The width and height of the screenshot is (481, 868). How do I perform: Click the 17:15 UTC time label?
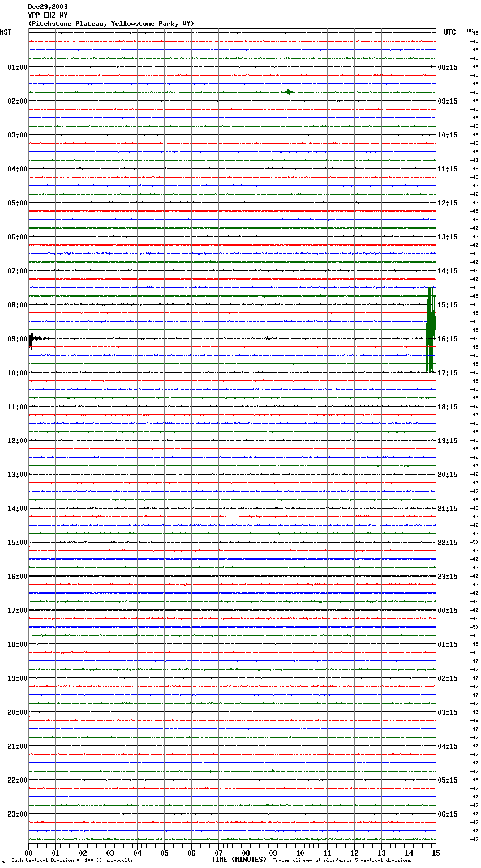coord(448,373)
